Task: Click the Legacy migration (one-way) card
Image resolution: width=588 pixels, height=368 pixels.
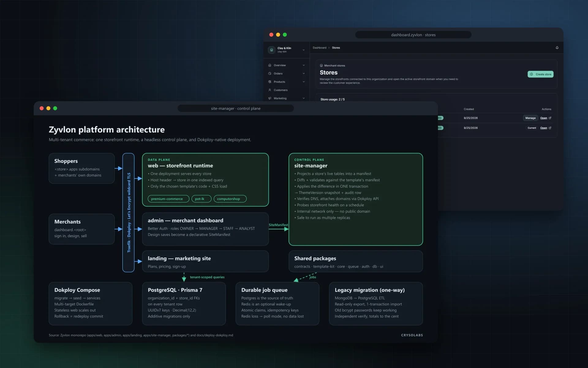Action: pyautogui.click(x=376, y=304)
